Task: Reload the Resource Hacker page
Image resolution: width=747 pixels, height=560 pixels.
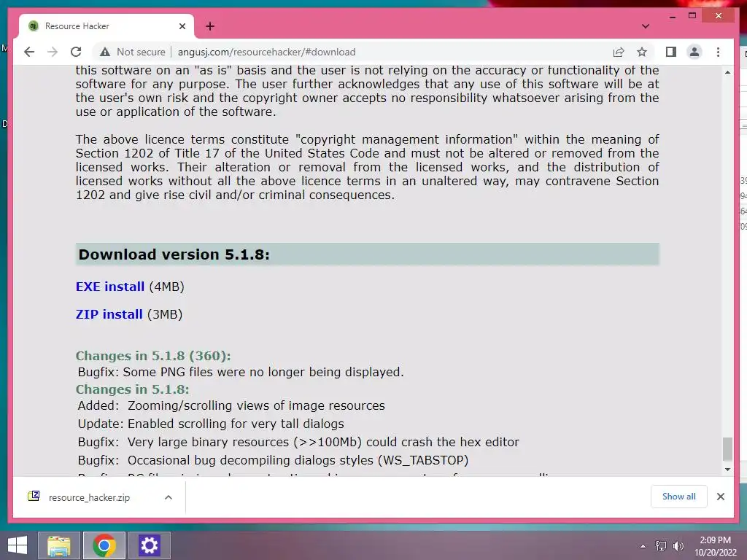Action: [76, 52]
